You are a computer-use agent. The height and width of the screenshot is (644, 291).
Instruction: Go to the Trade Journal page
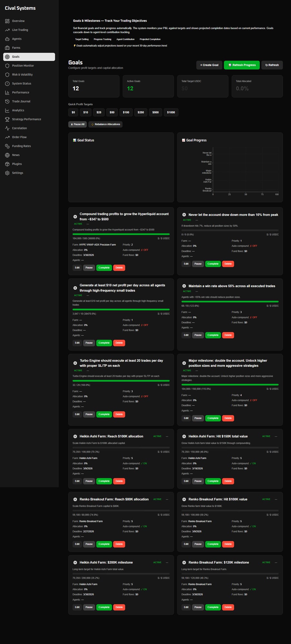[x=21, y=101]
